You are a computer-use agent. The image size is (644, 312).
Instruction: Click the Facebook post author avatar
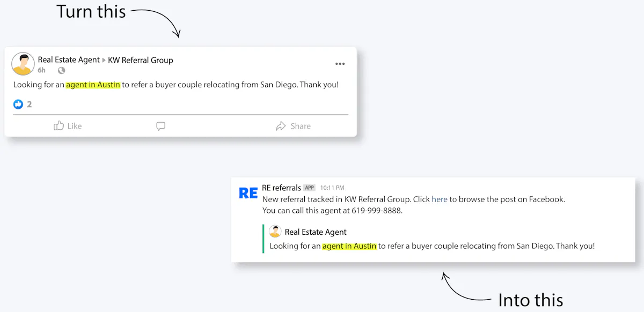pyautogui.click(x=23, y=64)
